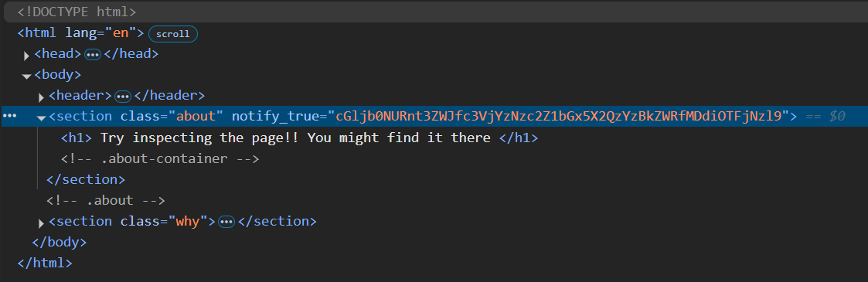Select the .about comment node
This screenshot has height=282, width=868.
tap(106, 200)
